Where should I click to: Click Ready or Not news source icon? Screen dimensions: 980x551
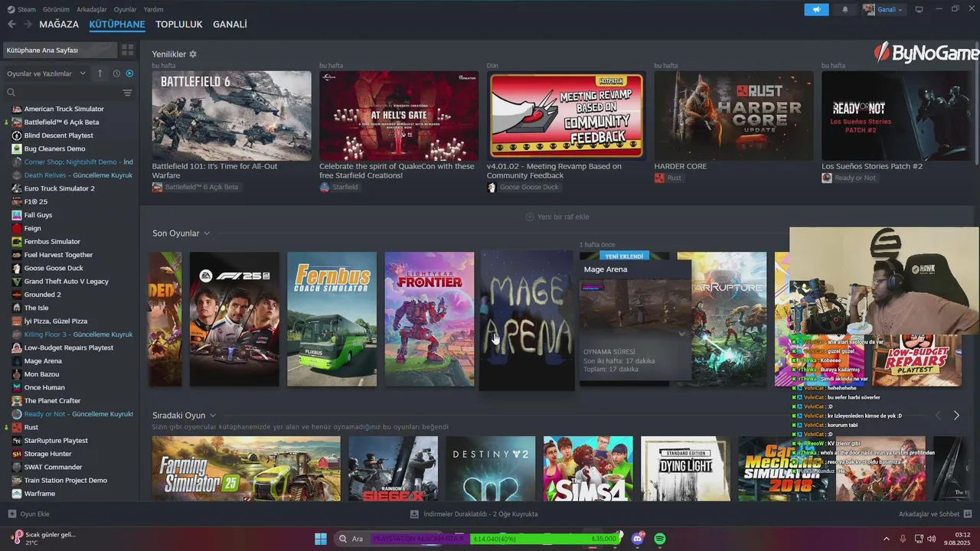point(827,178)
